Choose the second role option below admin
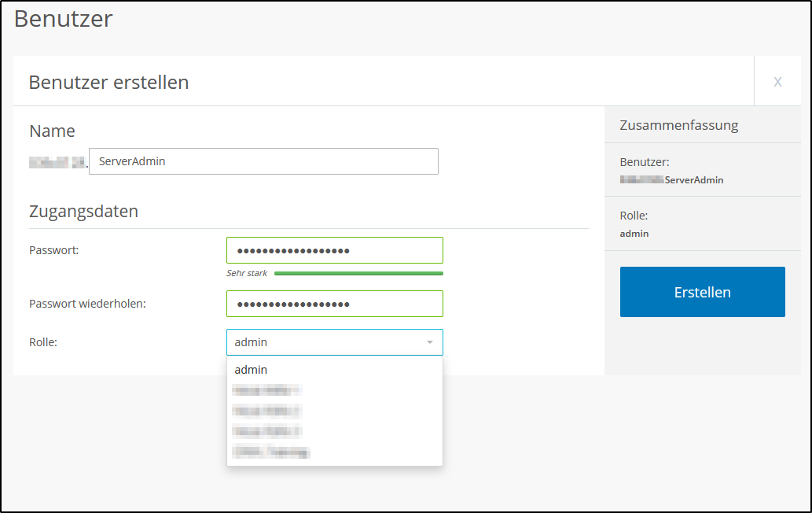The height and width of the screenshot is (513, 812). [266, 411]
